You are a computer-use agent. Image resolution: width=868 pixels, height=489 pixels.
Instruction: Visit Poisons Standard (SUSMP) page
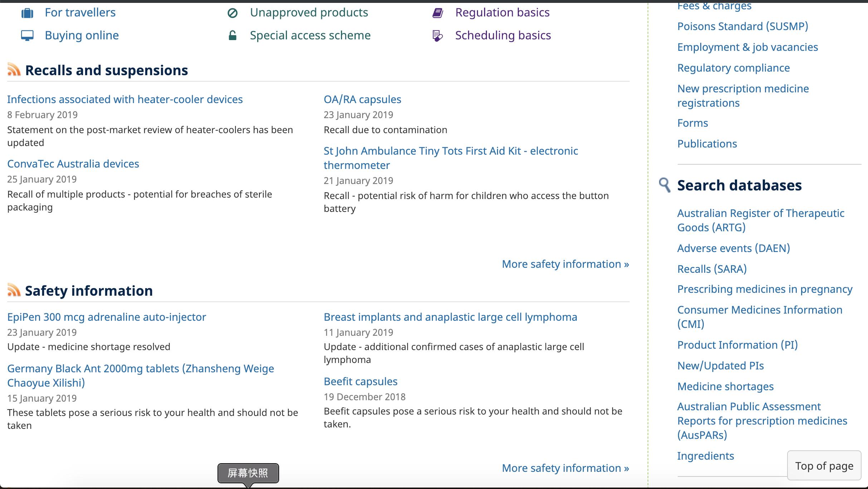(x=743, y=26)
